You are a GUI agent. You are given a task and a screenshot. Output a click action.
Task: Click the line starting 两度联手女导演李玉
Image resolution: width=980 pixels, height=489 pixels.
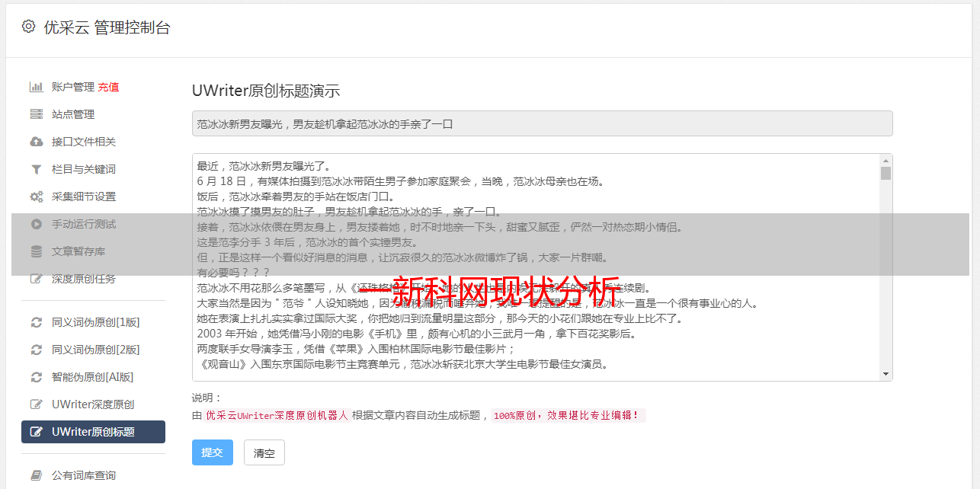click(357, 349)
